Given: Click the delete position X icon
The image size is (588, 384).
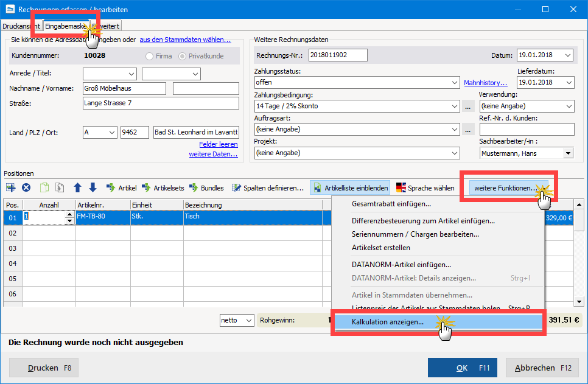Looking at the screenshot, I should 26,187.
